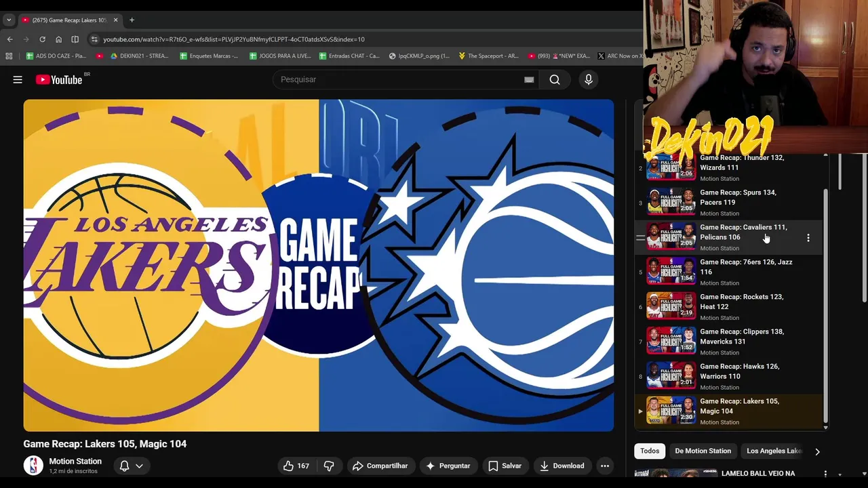Image resolution: width=868 pixels, height=488 pixels.
Task: Open ARC Now on X bookmark
Action: [620, 56]
